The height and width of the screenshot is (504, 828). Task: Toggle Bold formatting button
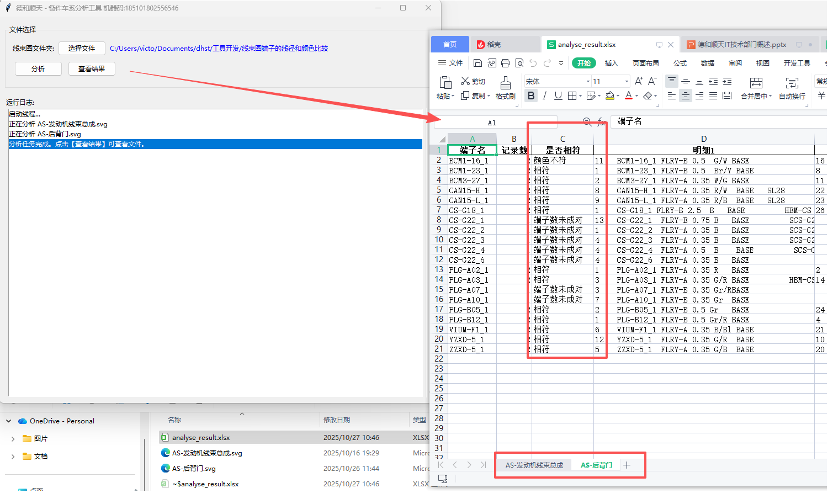[x=530, y=96]
